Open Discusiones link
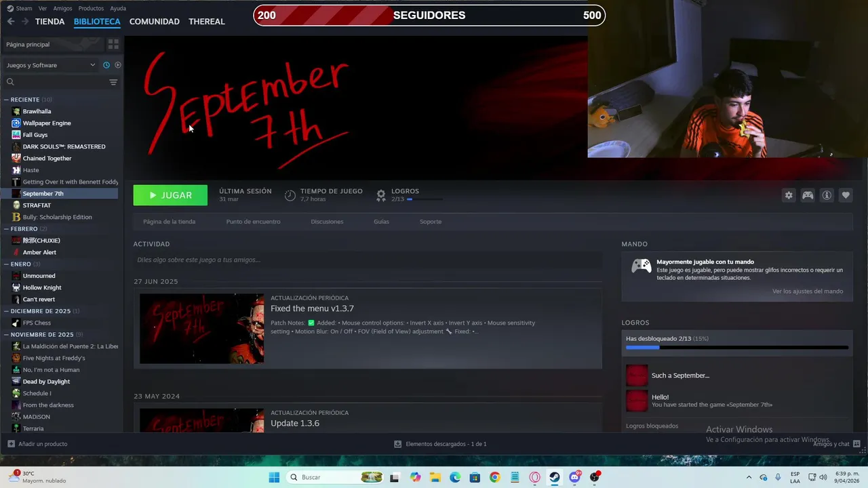868x488 pixels. 327,222
